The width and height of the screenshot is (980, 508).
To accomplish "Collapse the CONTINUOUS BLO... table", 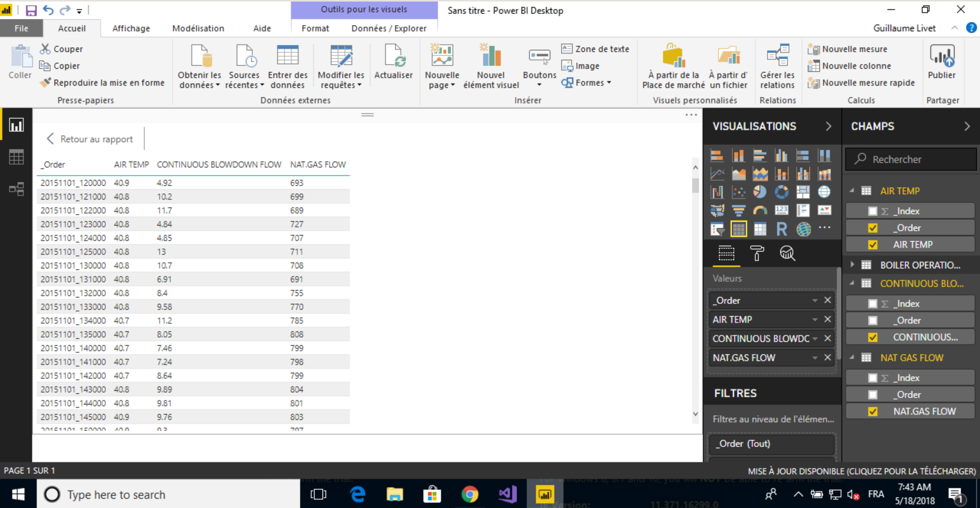I will pyautogui.click(x=852, y=283).
